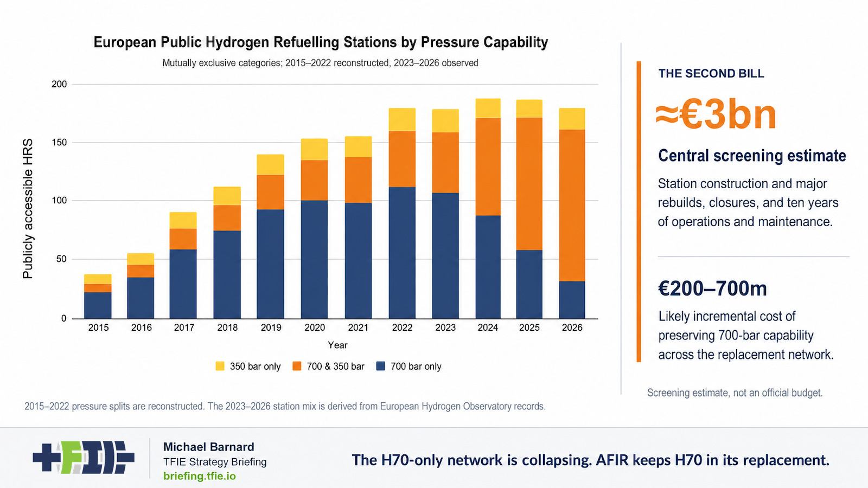Select the '700 & 350 bar' legend label

tap(335, 367)
